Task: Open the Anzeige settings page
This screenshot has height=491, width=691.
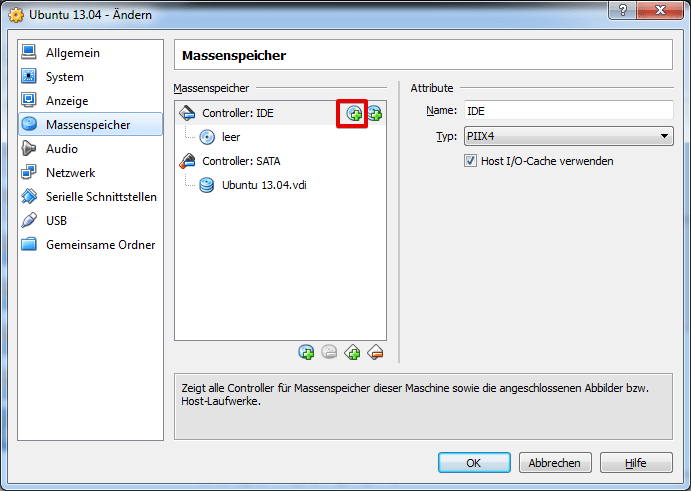Action: (x=90, y=101)
